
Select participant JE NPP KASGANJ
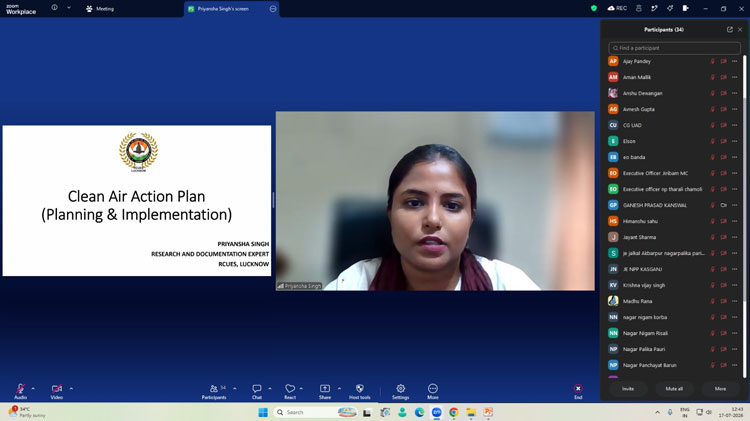coord(673,269)
